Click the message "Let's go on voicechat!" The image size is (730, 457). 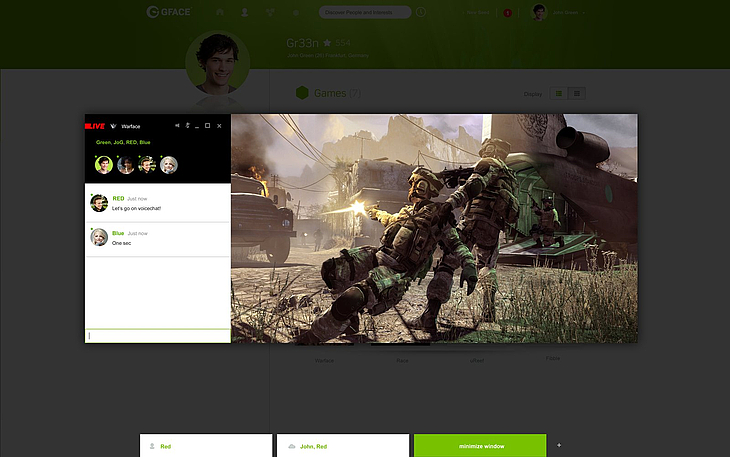click(x=136, y=208)
